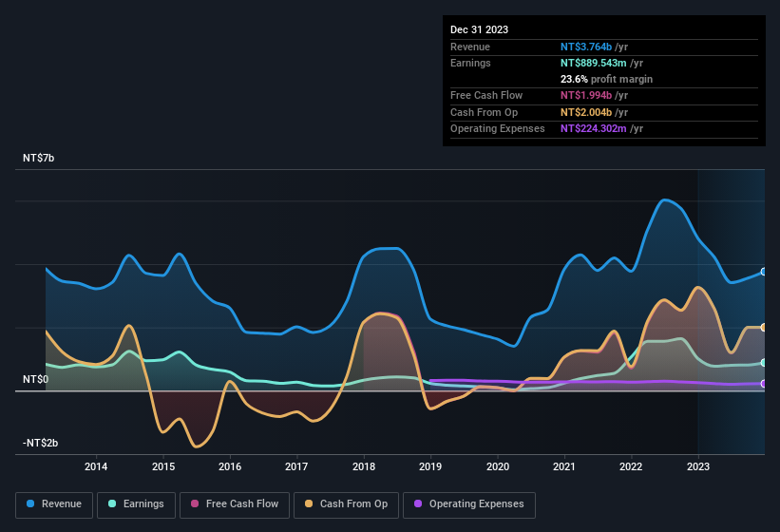Toggle the Revenue series in the legend

pos(54,503)
